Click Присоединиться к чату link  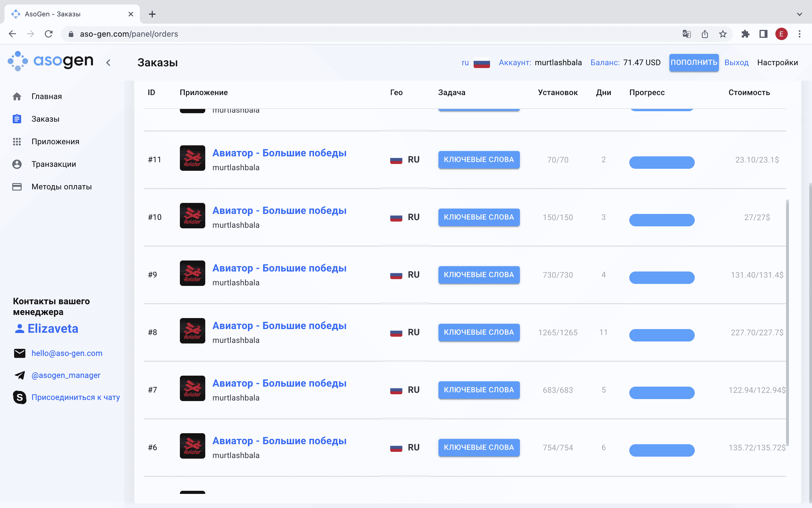pos(76,397)
